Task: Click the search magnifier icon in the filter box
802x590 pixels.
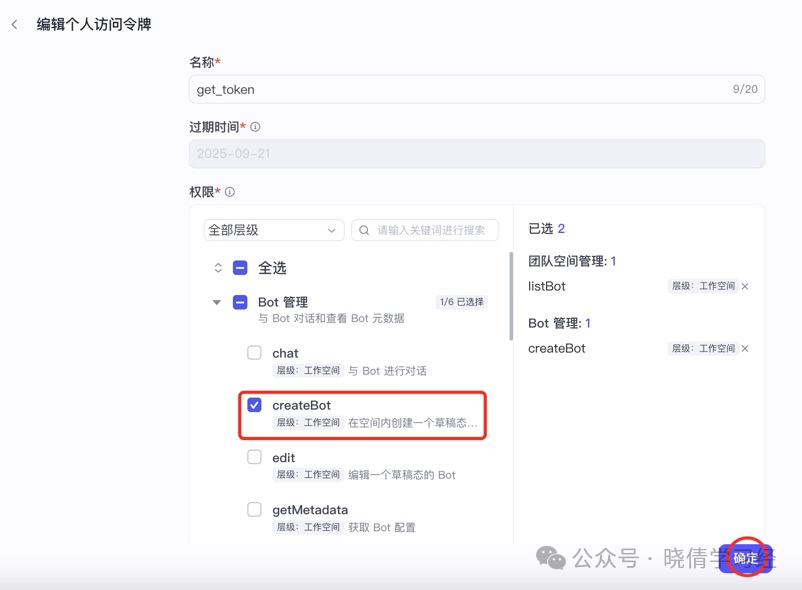Action: 364,230
